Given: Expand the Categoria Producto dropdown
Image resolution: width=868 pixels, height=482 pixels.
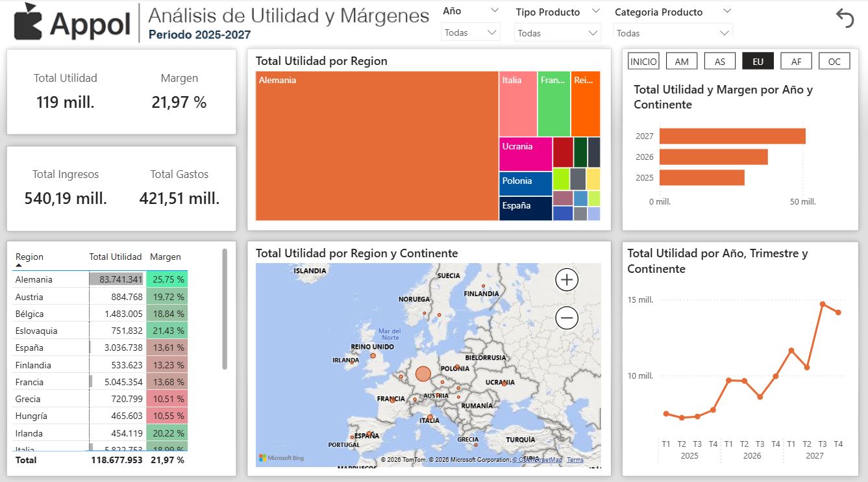Looking at the screenshot, I should tap(673, 33).
